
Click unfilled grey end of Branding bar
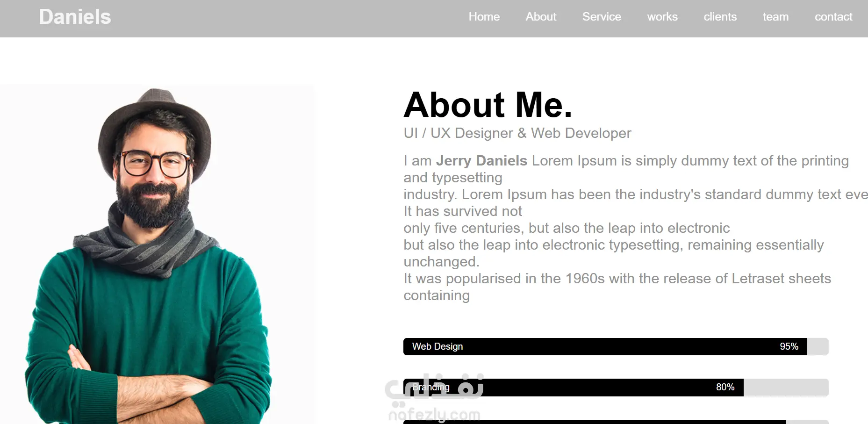786,388
